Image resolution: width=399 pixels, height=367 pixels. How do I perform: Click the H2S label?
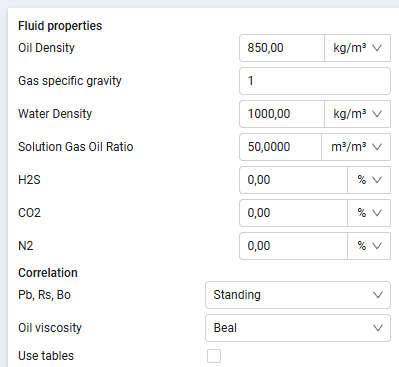[x=29, y=180]
